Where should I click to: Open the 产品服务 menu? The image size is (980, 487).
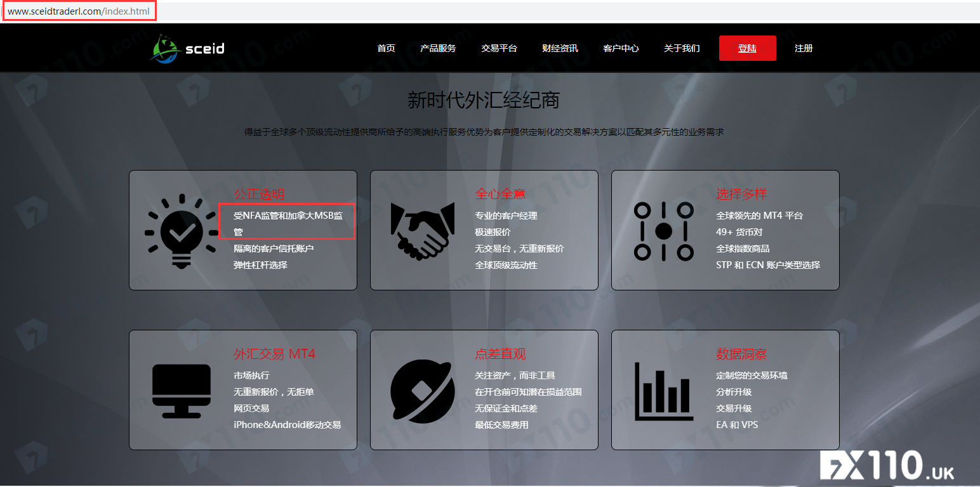click(438, 48)
